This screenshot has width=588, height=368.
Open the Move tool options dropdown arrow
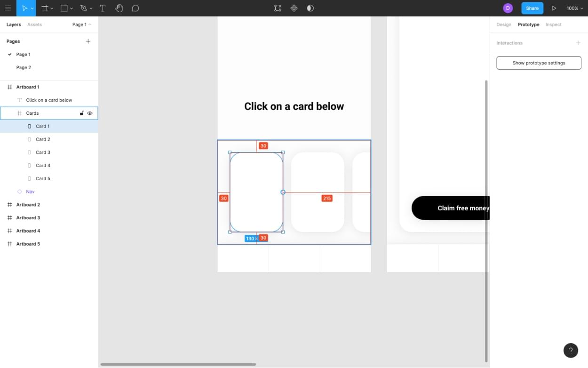pos(32,8)
